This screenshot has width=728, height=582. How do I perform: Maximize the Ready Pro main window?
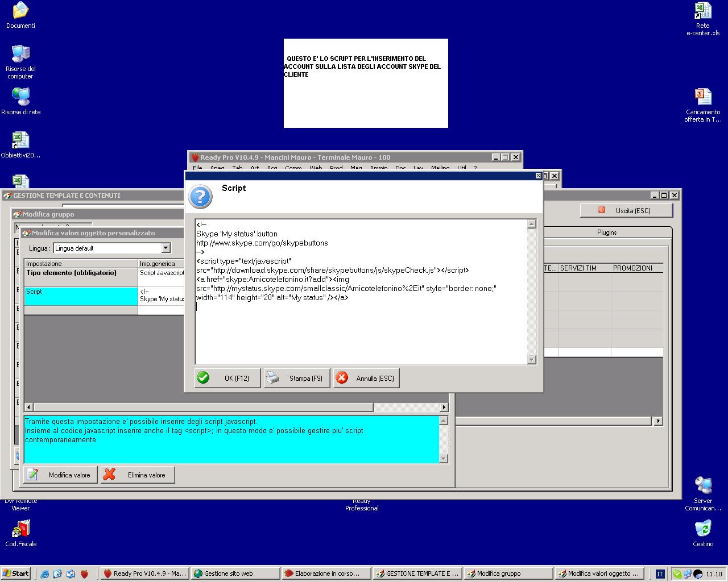(x=505, y=157)
